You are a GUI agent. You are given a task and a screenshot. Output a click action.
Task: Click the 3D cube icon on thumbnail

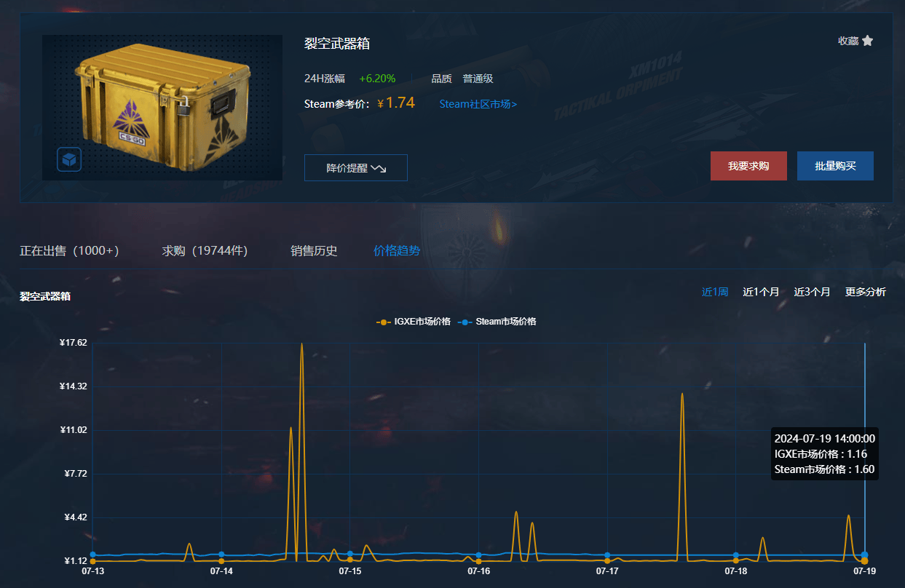coord(69,159)
